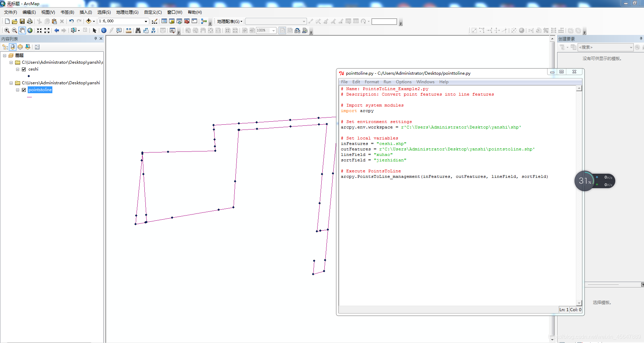644x343 pixels.
Task: Open the map scale 1:6,000 dropdown
Action: click(146, 21)
